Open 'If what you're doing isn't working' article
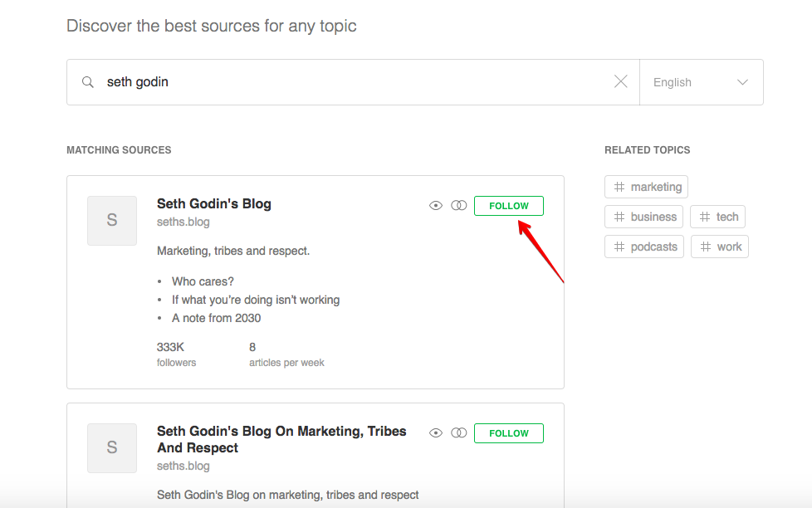This screenshot has height=508, width=812. tap(256, 300)
